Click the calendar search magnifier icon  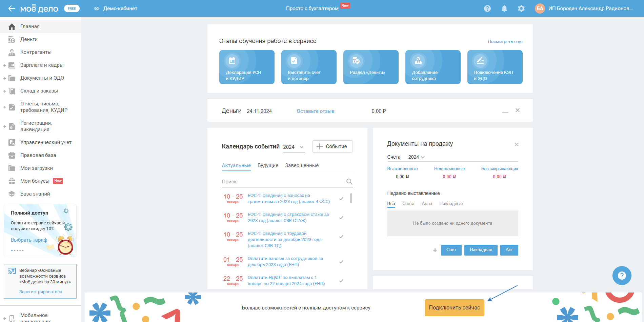tap(349, 182)
